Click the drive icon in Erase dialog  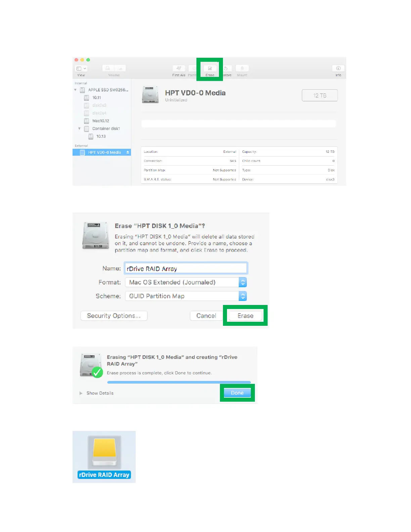point(96,235)
